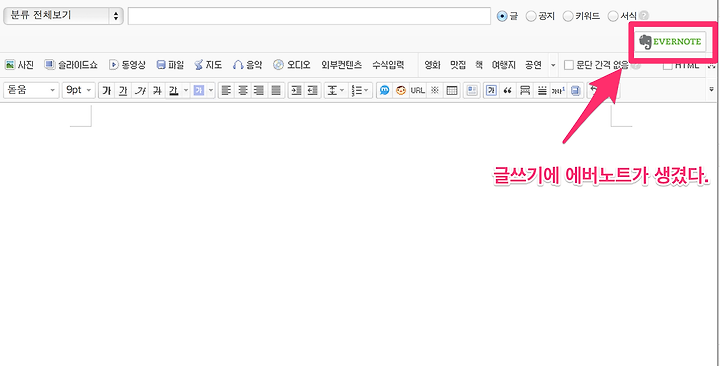
Task: Justify text alignment
Action: (276, 90)
